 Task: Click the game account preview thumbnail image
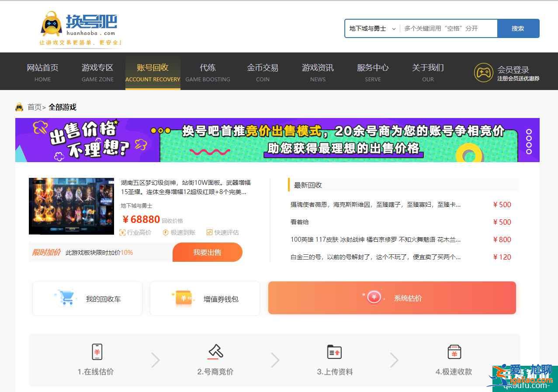(x=71, y=206)
